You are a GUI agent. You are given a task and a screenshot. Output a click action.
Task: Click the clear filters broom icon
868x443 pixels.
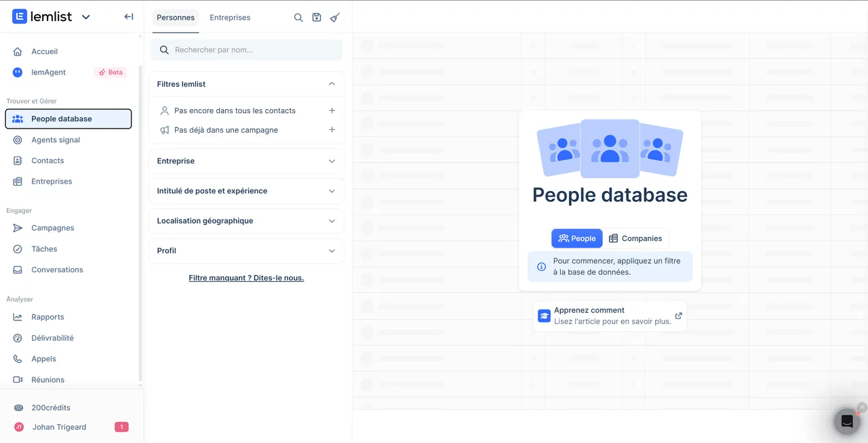coord(335,18)
